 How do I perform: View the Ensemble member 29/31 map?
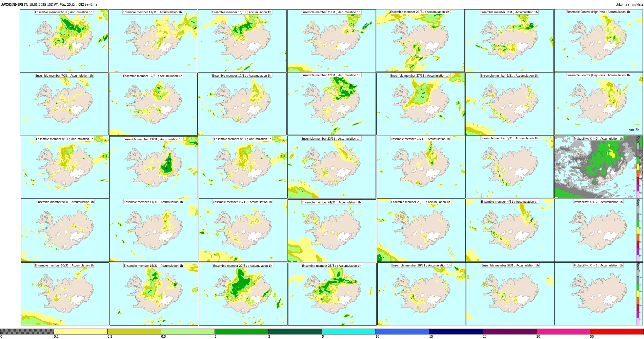[421, 230]
